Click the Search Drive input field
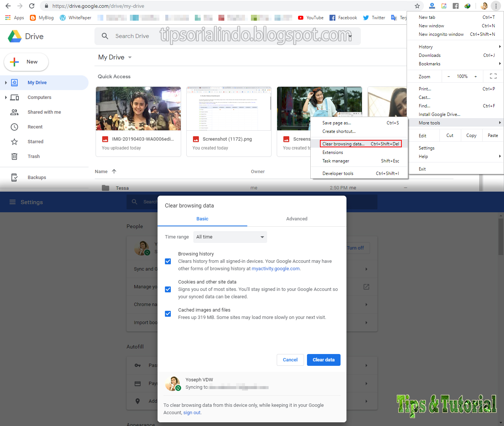 228,36
